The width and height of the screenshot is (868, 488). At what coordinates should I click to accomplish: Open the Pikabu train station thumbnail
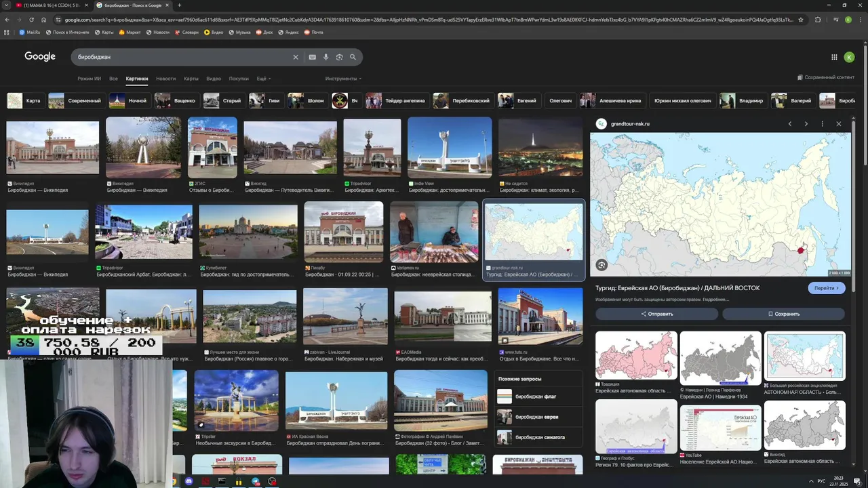point(344,232)
